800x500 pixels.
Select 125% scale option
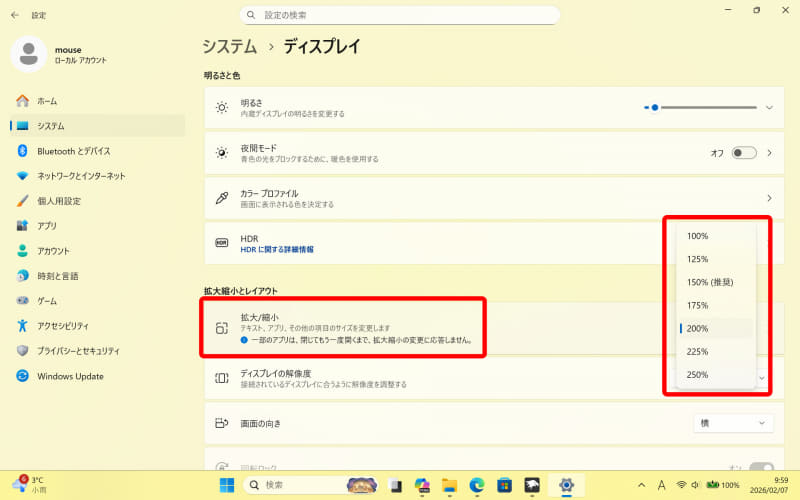(715, 259)
